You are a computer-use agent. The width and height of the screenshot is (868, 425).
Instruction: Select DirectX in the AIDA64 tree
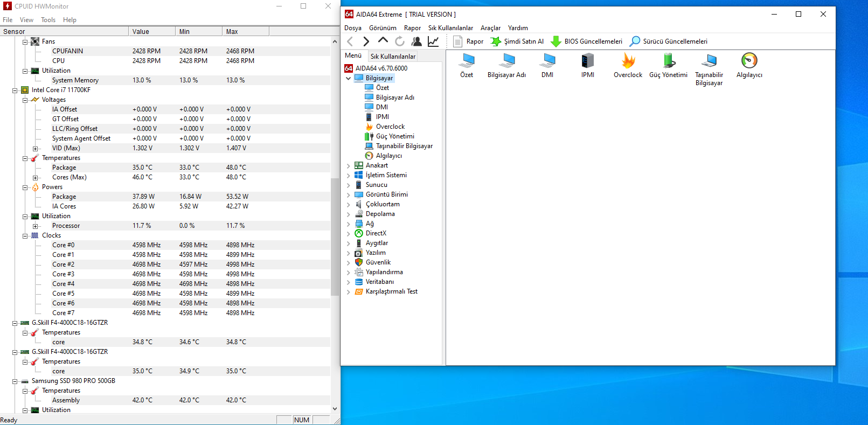click(376, 233)
